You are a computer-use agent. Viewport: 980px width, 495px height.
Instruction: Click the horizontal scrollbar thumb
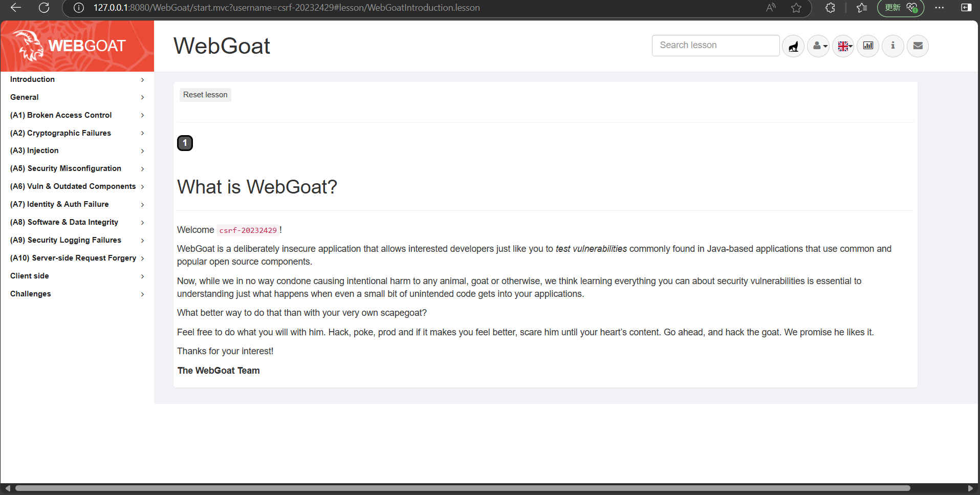463,488
